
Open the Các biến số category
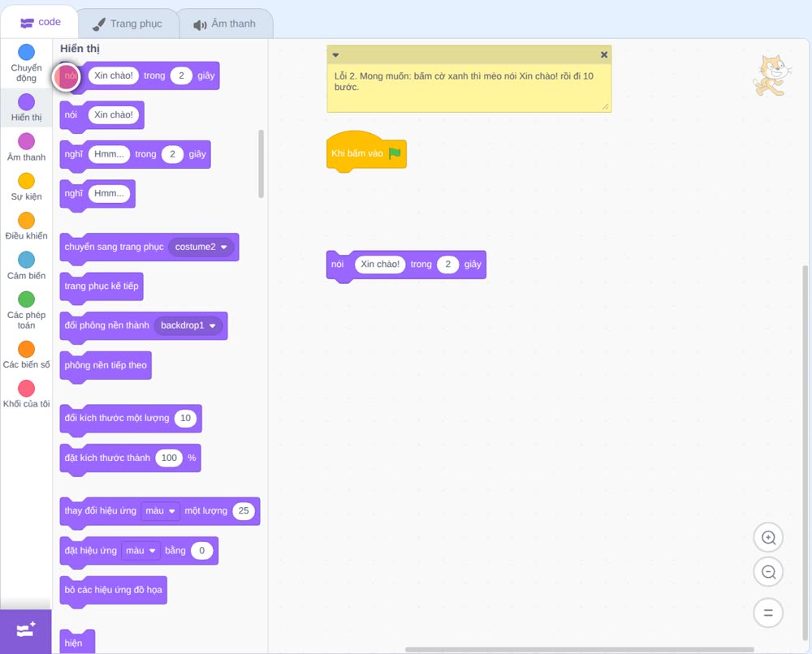[x=27, y=355]
